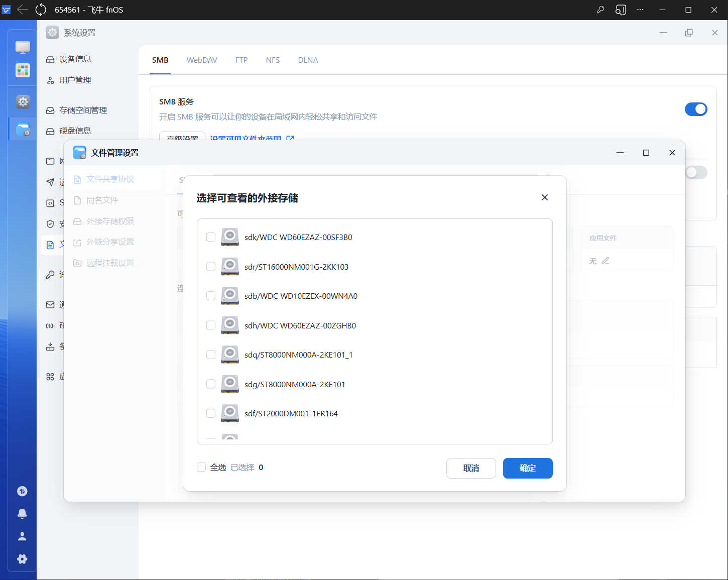728x580 pixels.
Task: Switch to the WebDAV tab
Action: 201,60
